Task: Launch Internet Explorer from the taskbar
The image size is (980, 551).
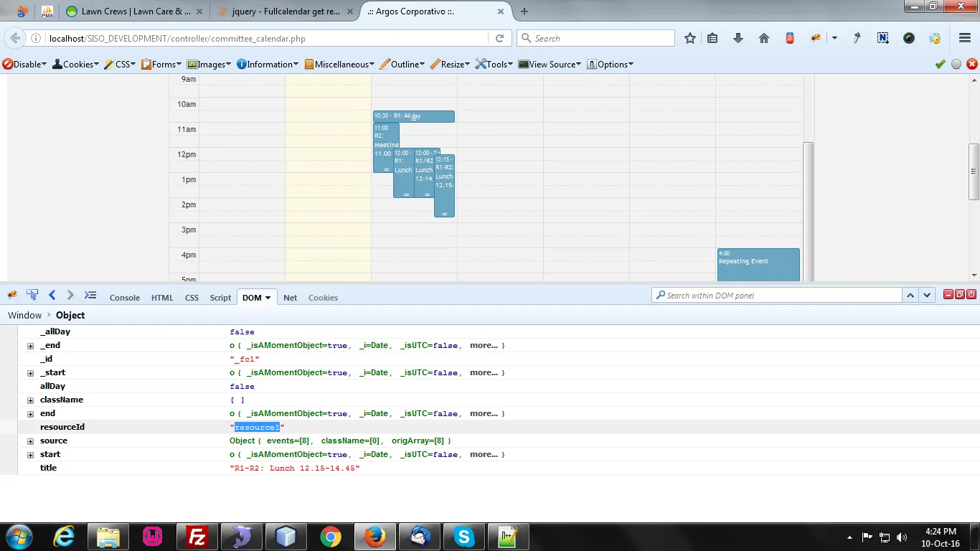Action: pyautogui.click(x=64, y=537)
